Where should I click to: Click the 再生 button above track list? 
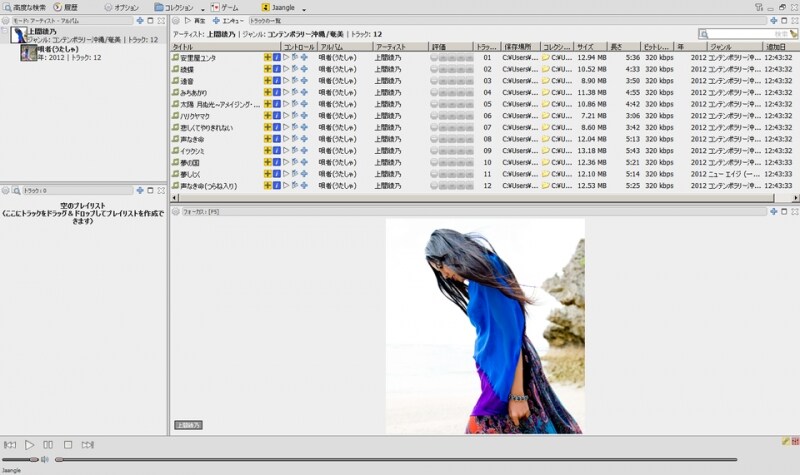(x=195, y=20)
